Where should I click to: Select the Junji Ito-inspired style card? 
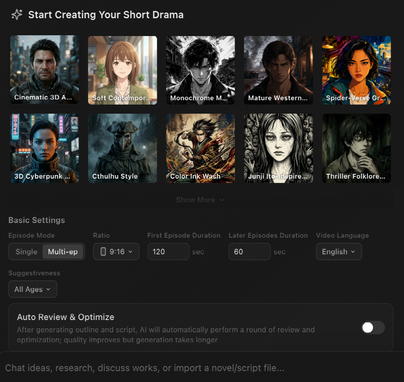(x=278, y=148)
